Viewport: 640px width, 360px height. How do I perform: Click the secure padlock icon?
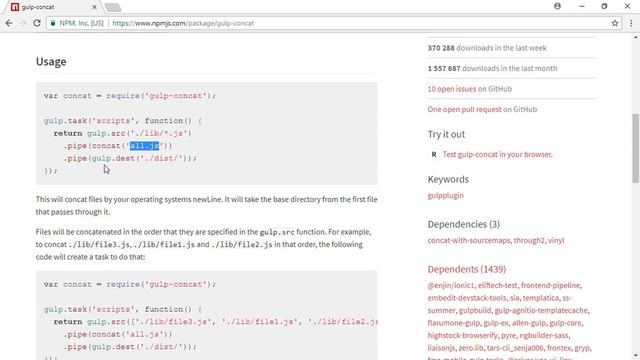53,23
